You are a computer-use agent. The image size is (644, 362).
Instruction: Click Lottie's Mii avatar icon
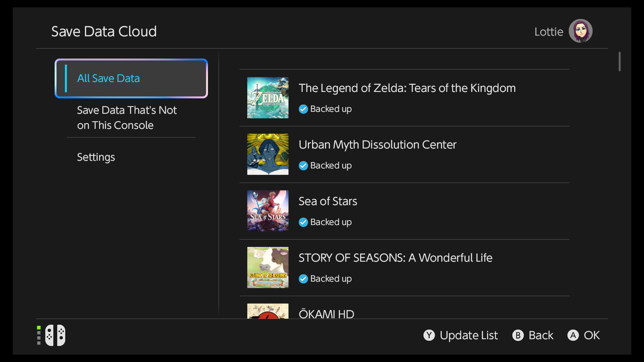coord(580,31)
